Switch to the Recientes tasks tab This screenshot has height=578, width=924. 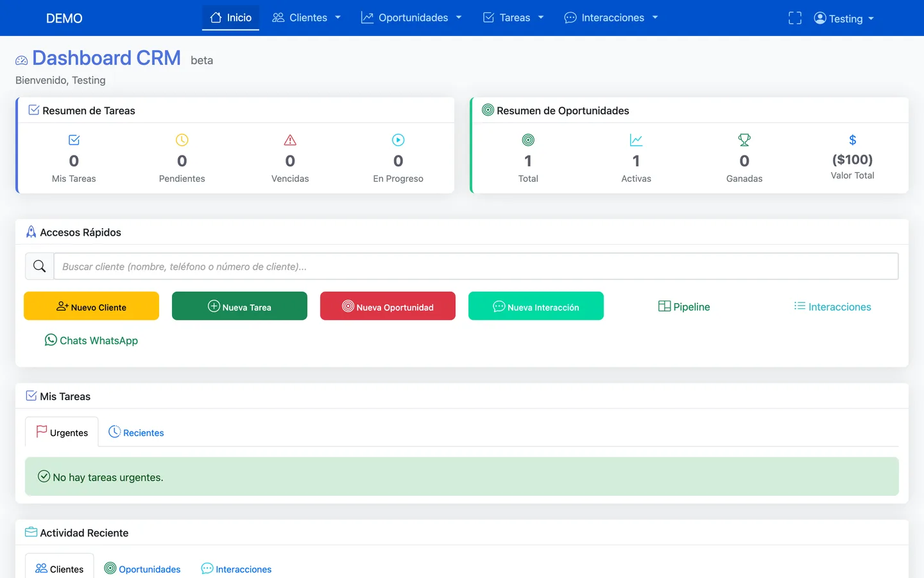tap(136, 432)
